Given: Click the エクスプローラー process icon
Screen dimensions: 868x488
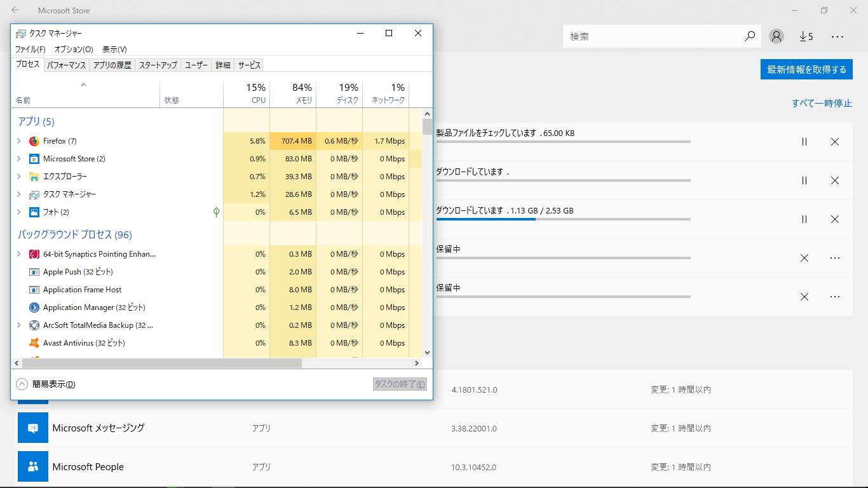Looking at the screenshot, I should click(x=34, y=177).
